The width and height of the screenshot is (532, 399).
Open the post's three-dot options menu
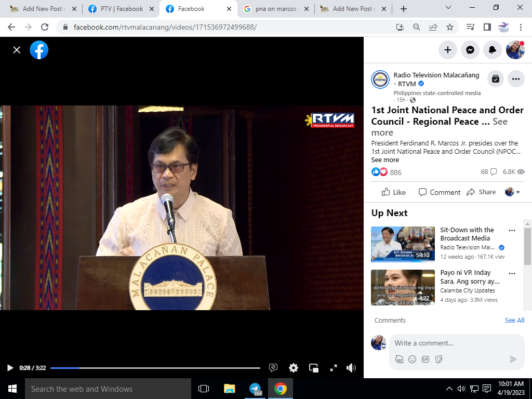pyautogui.click(x=516, y=79)
